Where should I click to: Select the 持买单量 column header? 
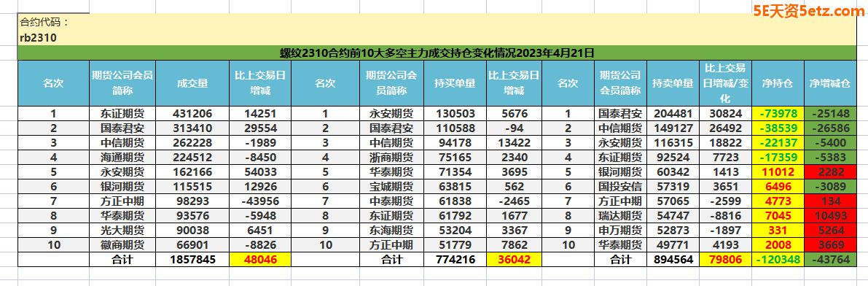pos(455,84)
